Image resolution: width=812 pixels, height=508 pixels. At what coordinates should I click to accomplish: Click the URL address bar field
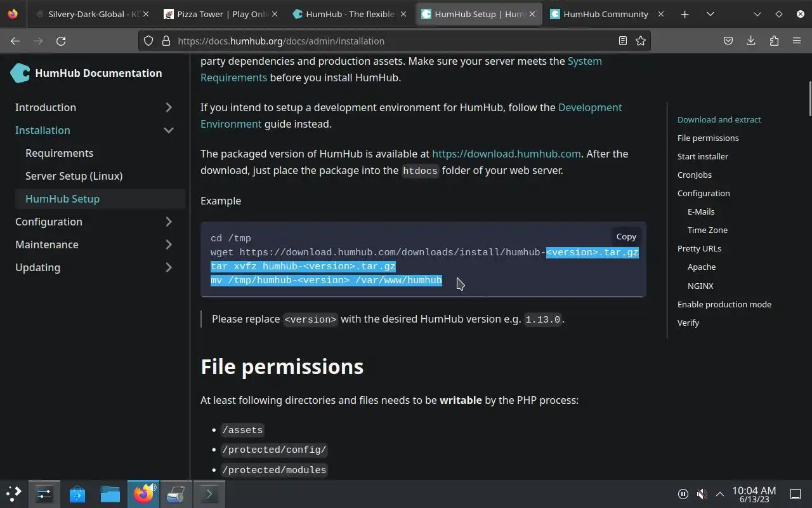coord(393,41)
